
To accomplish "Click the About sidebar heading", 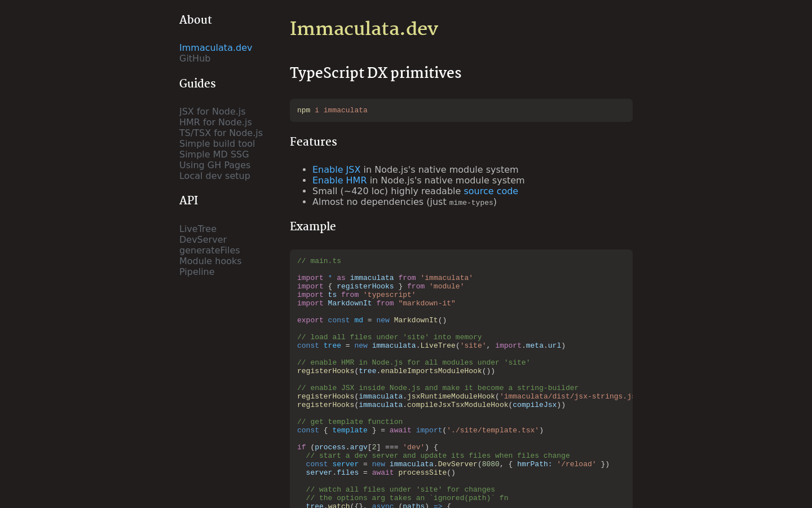I will tap(196, 20).
